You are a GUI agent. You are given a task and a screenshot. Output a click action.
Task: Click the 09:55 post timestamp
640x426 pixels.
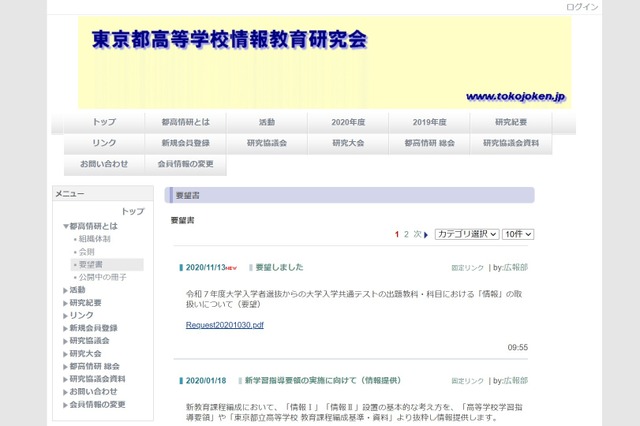tap(518, 347)
